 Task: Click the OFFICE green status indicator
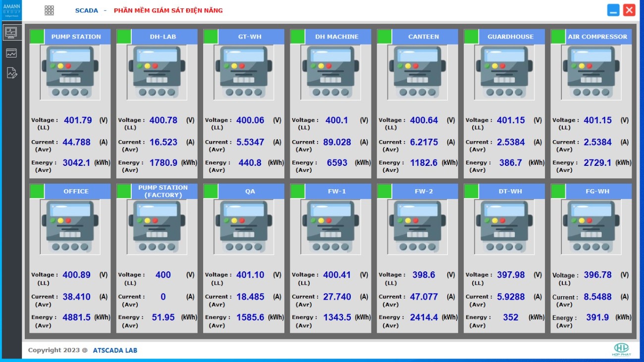click(37, 191)
